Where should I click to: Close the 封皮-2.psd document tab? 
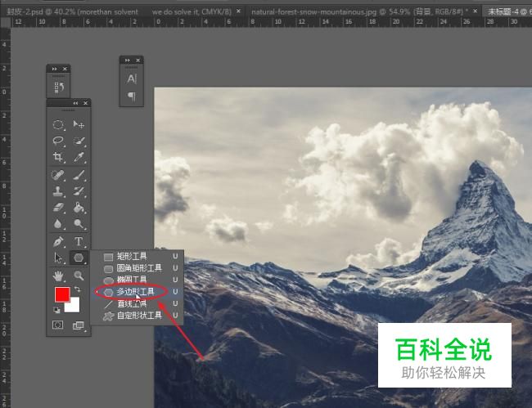(x=238, y=11)
